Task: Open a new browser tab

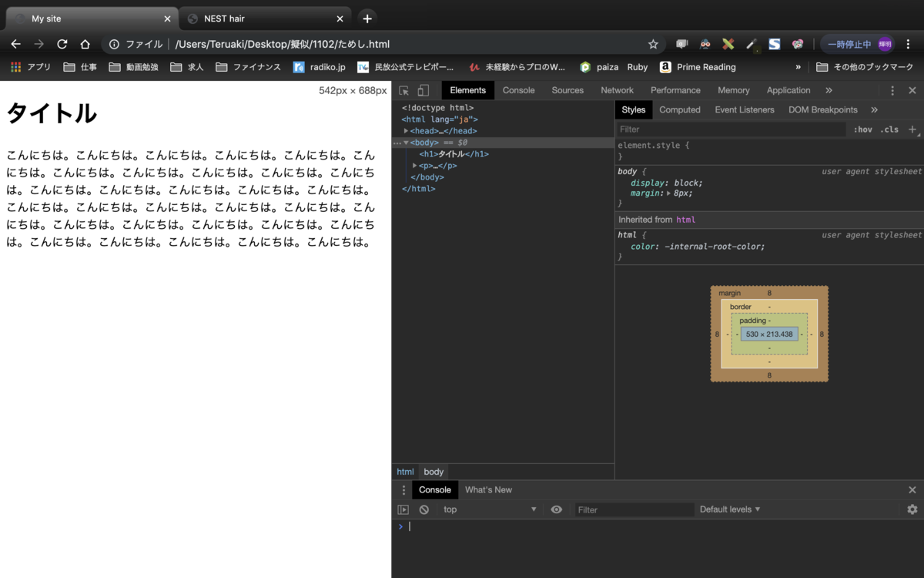Action: click(x=367, y=18)
